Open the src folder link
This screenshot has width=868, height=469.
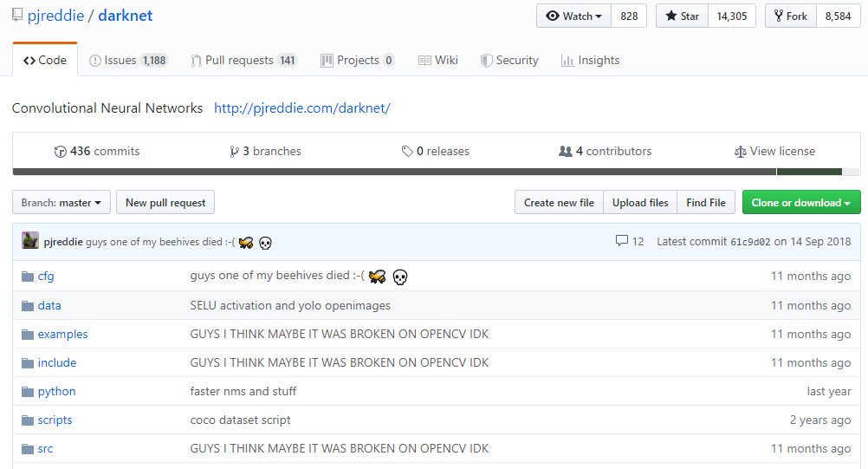click(x=45, y=449)
